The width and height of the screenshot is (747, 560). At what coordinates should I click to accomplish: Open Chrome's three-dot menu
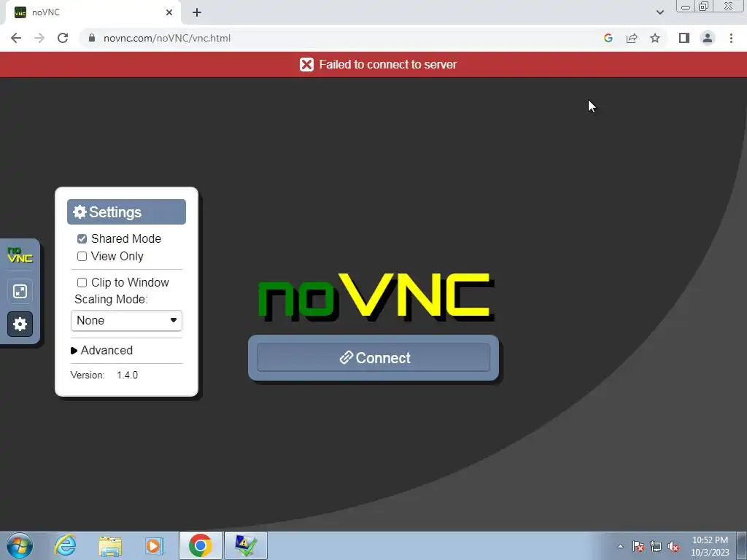pyautogui.click(x=731, y=38)
